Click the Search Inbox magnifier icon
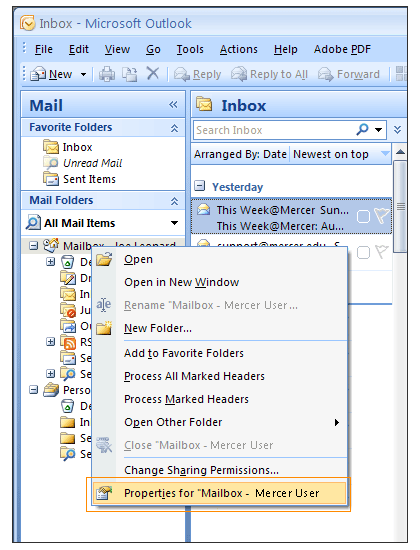Viewport: 420px width, 550px height. tap(362, 129)
